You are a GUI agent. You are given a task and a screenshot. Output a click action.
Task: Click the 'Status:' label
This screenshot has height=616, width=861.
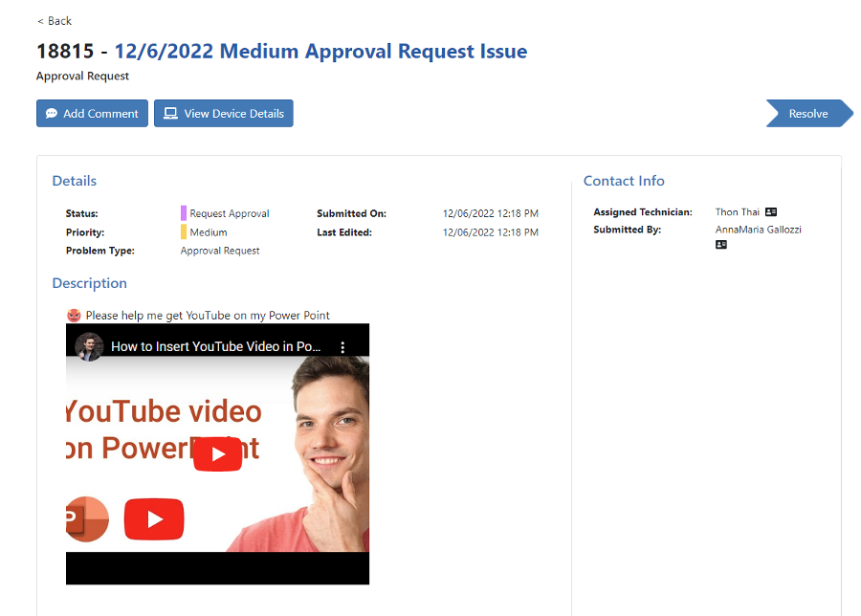82,213
